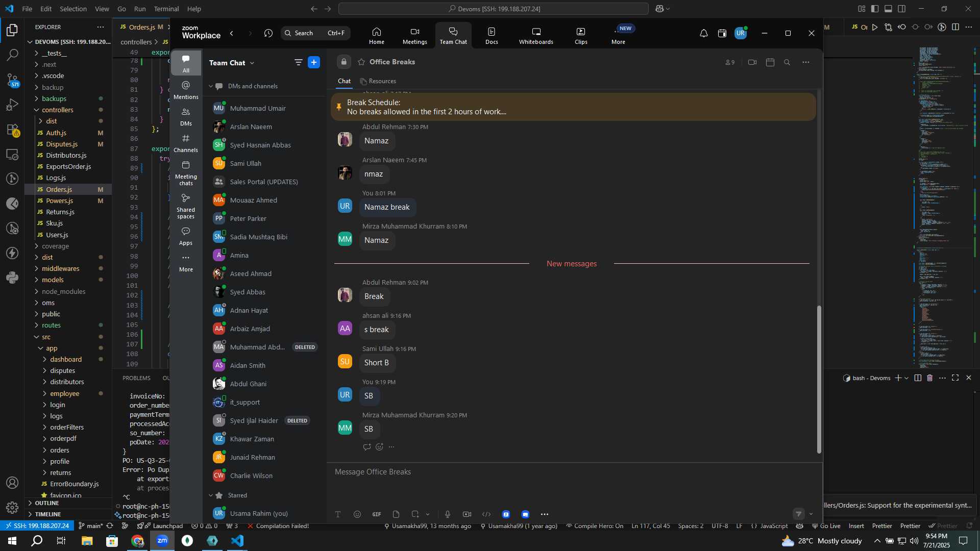
Task: Open Zoom Whiteboards tab
Action: point(536,36)
